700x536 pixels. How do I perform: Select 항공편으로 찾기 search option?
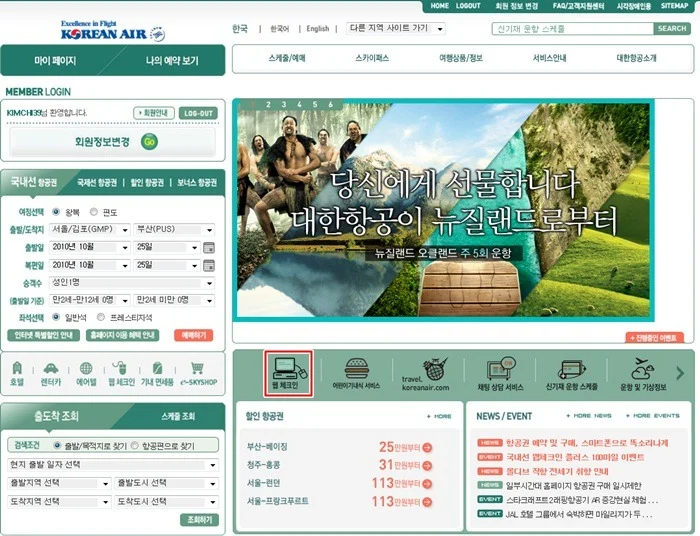[134, 445]
